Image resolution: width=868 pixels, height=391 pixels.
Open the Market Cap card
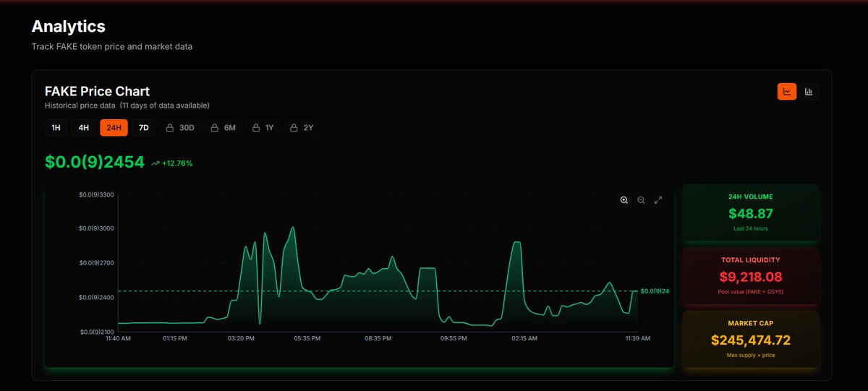(751, 339)
